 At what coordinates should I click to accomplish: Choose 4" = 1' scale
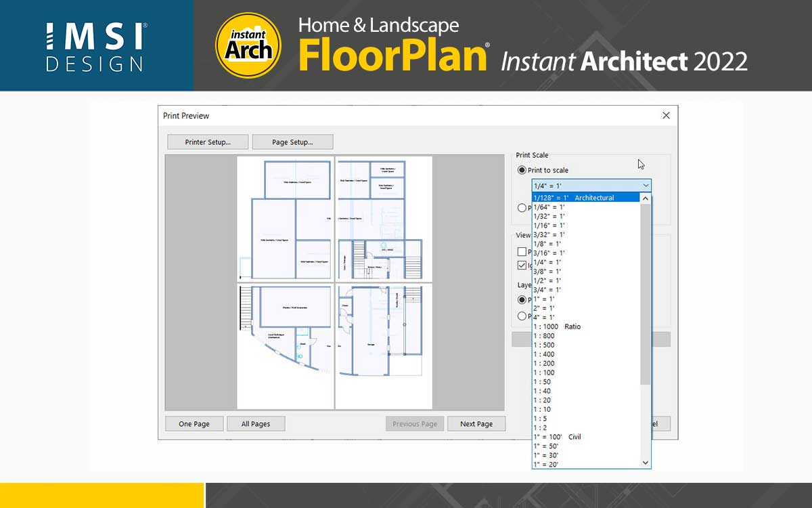(585, 317)
